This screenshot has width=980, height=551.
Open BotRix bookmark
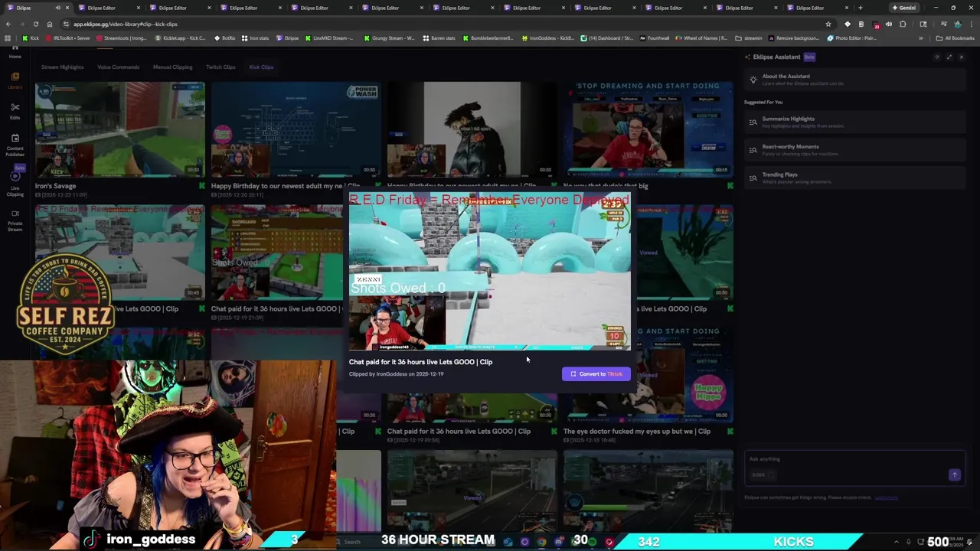click(224, 37)
